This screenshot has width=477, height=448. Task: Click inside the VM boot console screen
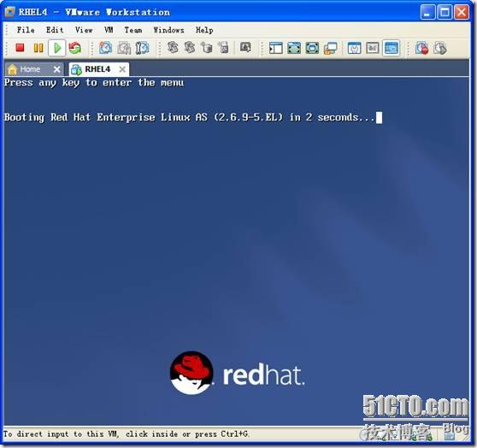coord(236,251)
